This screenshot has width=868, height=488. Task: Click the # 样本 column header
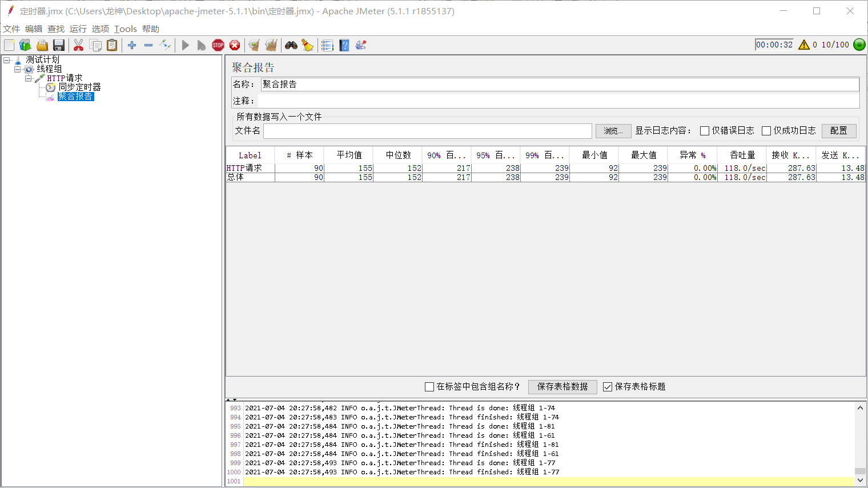pos(299,155)
